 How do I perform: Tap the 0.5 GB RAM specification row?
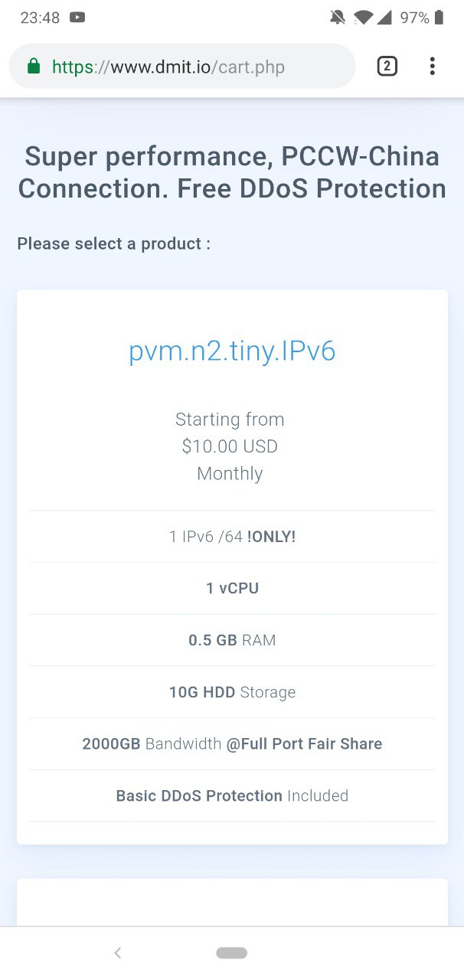232,640
